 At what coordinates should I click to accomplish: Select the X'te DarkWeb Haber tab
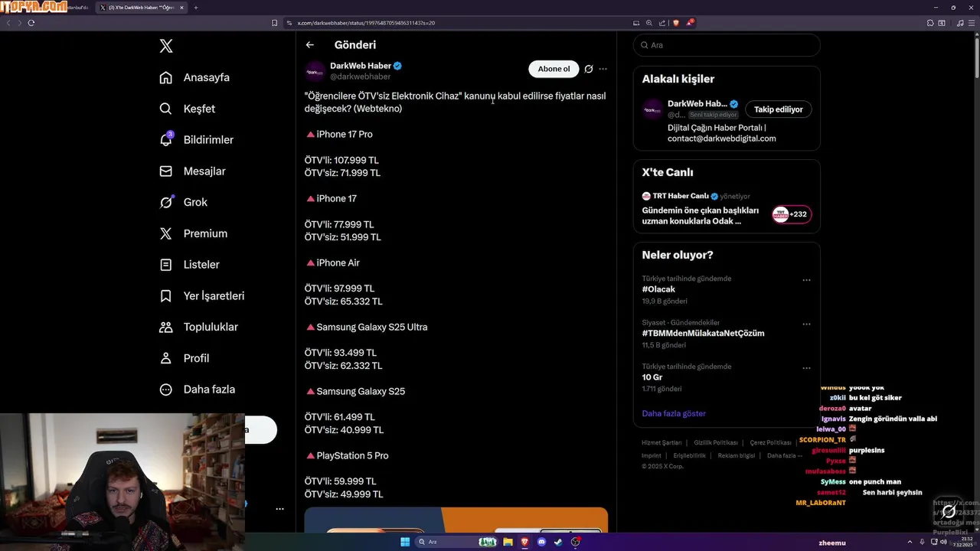(x=140, y=8)
